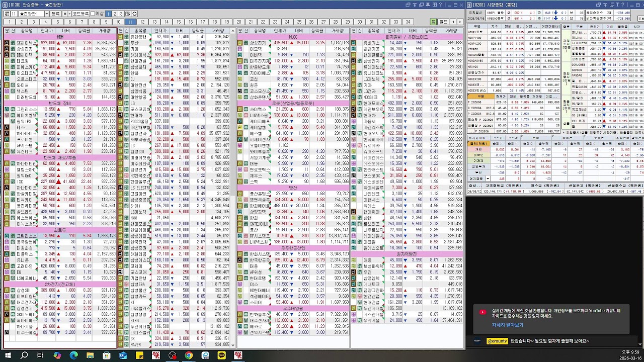The width and height of the screenshot is (644, 362).
Task: Click the grid layout icon in watchlist title bar
Action: 435,5
